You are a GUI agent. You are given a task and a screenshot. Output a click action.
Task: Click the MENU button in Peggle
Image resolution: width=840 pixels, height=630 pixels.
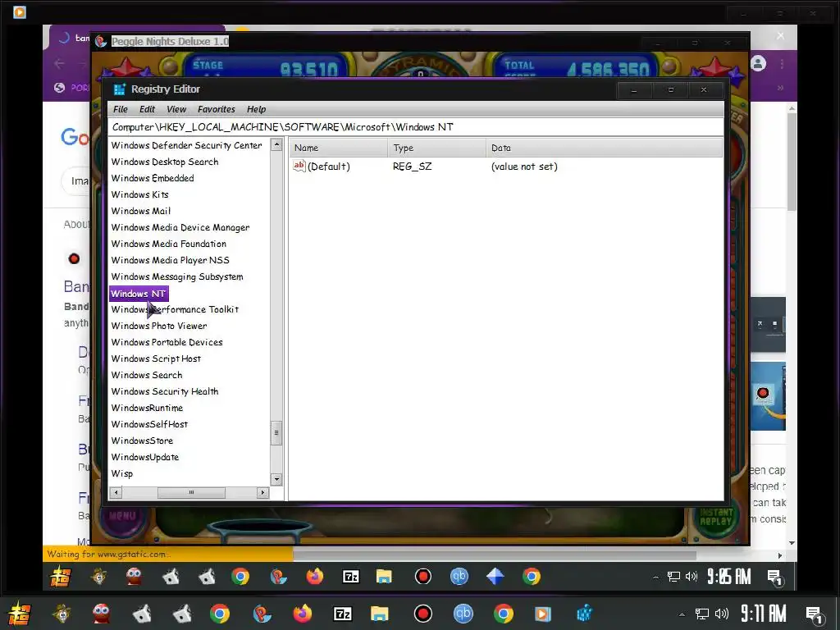point(122,516)
